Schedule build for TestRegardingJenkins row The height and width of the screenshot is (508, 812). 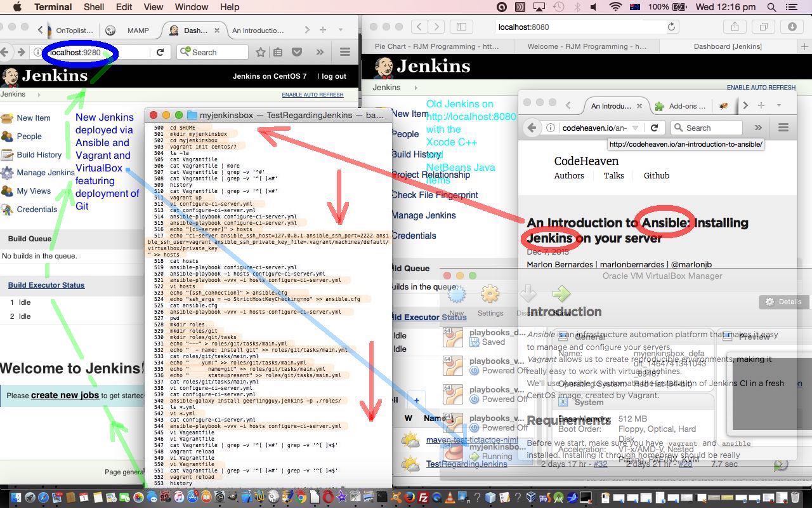tap(781, 464)
